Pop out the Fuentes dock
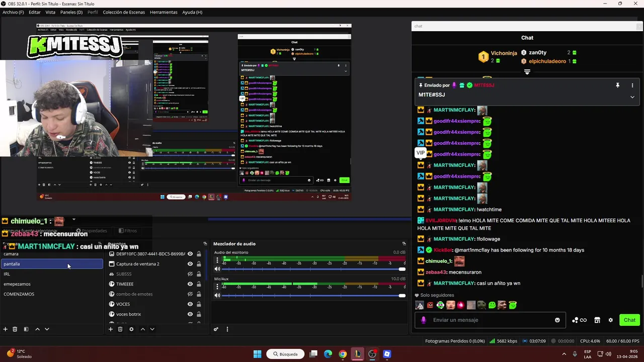 (x=205, y=244)
